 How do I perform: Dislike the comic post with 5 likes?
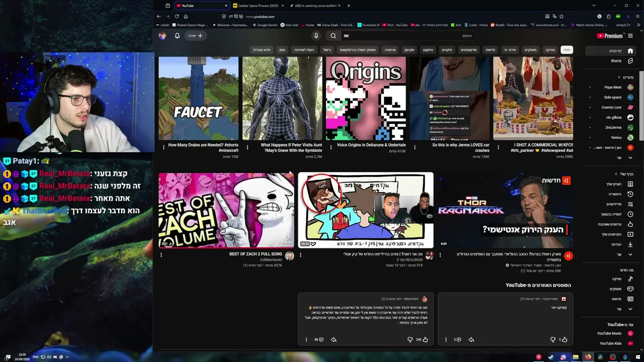click(552, 339)
